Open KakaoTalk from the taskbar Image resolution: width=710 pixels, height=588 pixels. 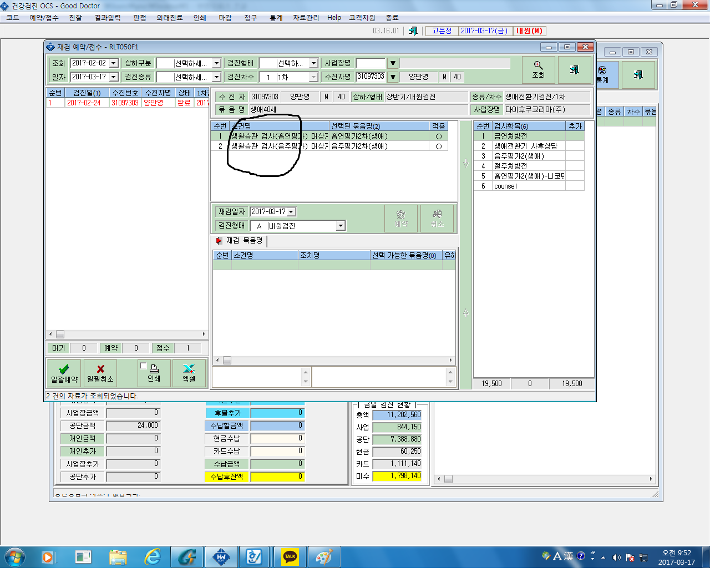(290, 556)
